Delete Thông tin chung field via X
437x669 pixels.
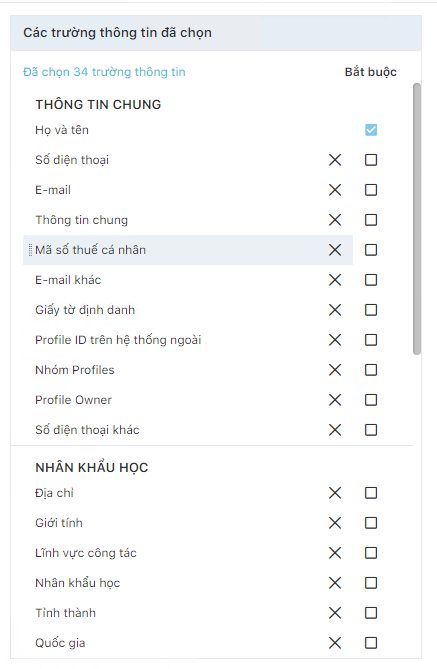coord(335,220)
